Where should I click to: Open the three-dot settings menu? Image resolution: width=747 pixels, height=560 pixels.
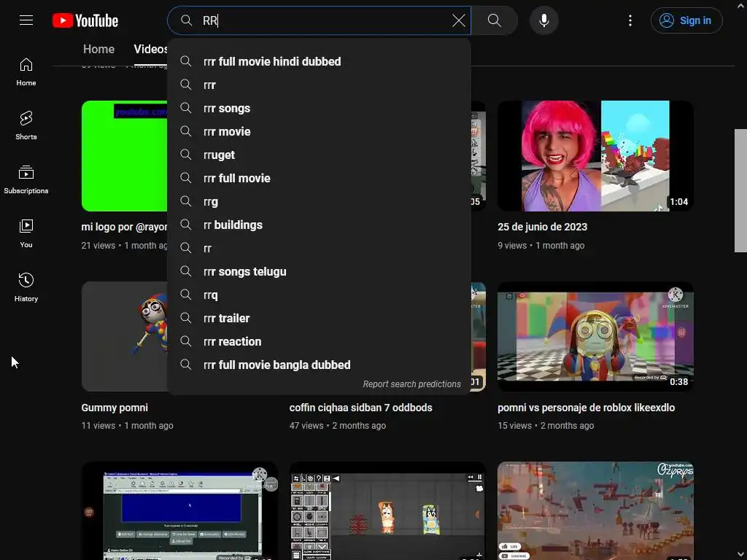coord(630,20)
